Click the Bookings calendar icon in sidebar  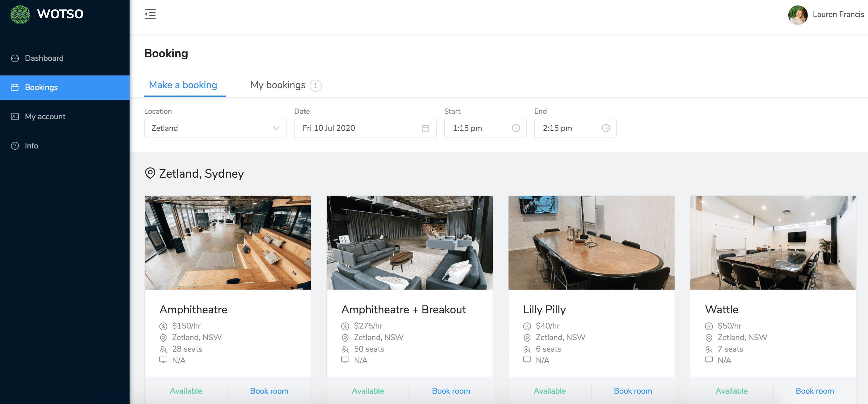(x=15, y=87)
